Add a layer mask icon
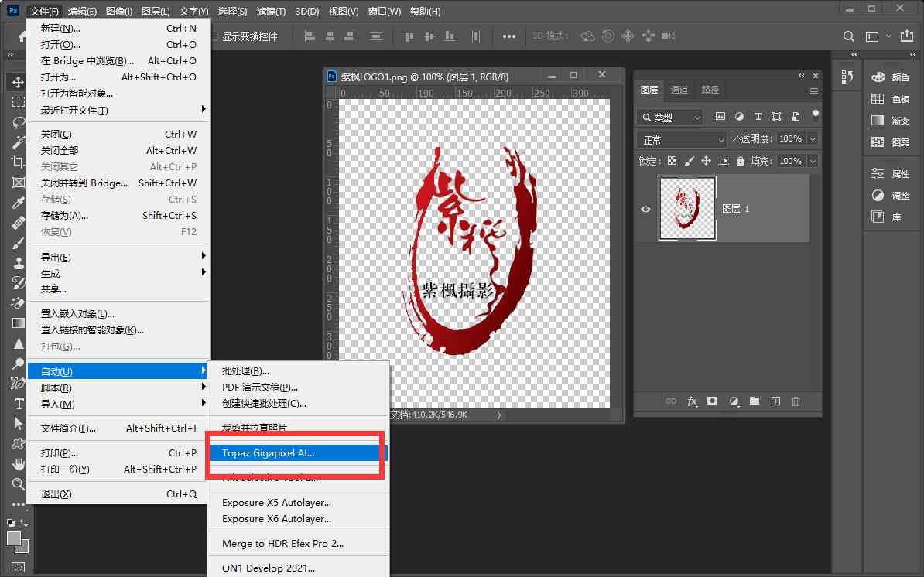 (x=713, y=401)
